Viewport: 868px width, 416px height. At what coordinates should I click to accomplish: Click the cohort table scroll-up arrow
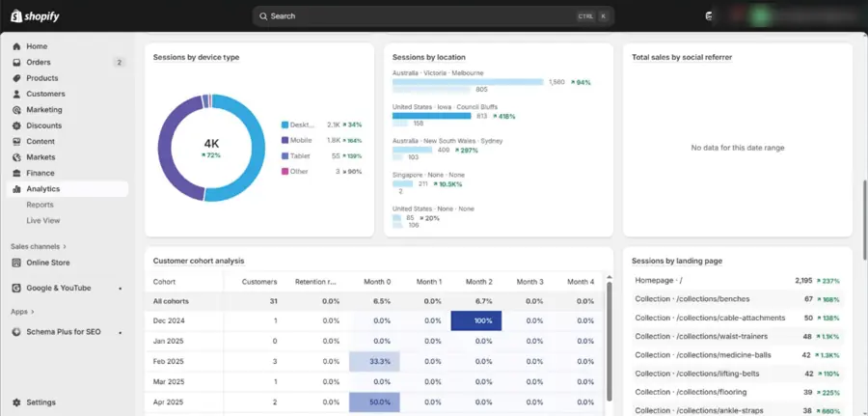click(x=609, y=277)
